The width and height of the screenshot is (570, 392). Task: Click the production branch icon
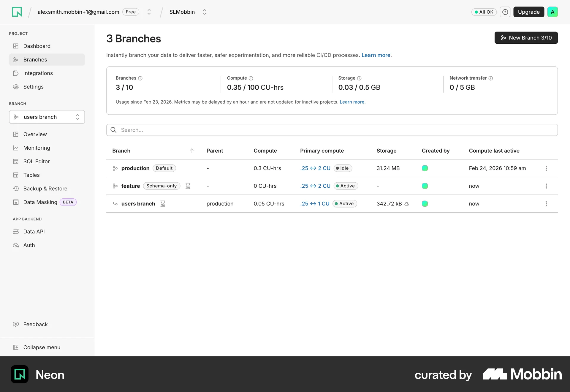click(x=115, y=168)
